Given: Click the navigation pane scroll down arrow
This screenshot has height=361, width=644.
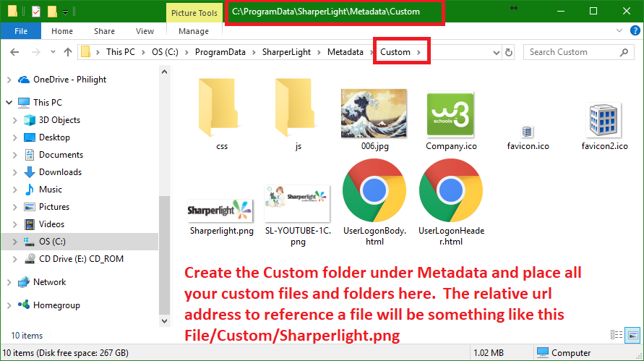Looking at the screenshot, I should 164,321.
